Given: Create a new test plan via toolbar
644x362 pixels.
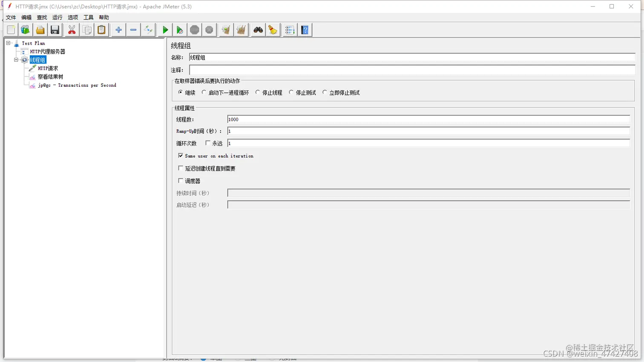Looking at the screenshot, I should pyautogui.click(x=11, y=30).
